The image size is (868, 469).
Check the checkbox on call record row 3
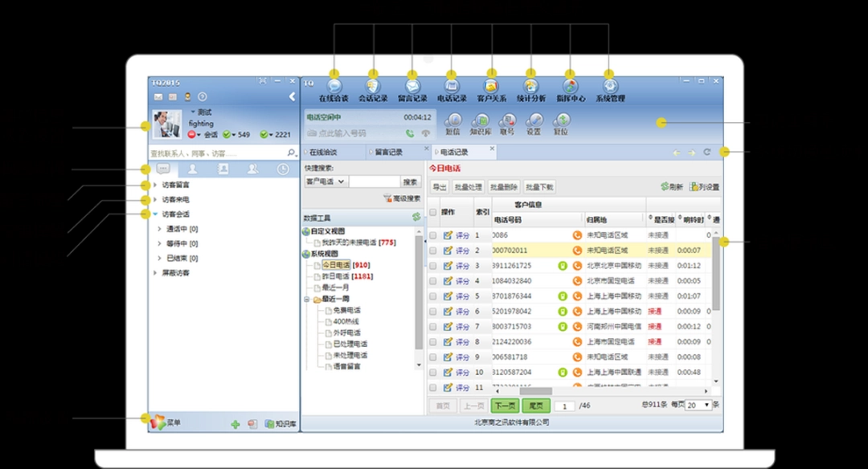pyautogui.click(x=432, y=265)
